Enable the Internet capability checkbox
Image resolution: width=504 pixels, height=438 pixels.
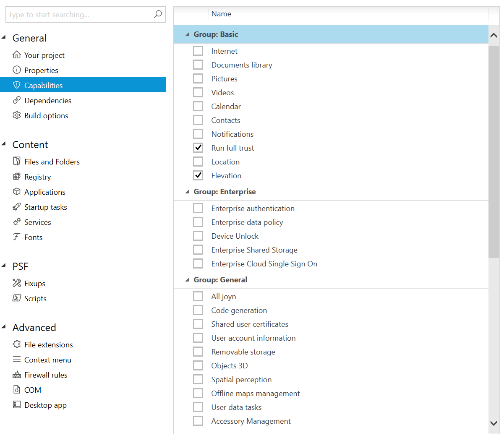[x=198, y=50]
